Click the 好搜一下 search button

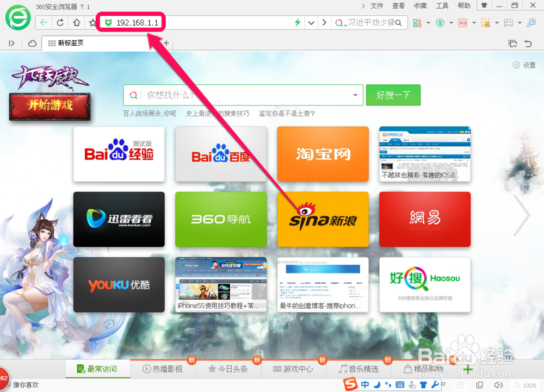pos(393,95)
